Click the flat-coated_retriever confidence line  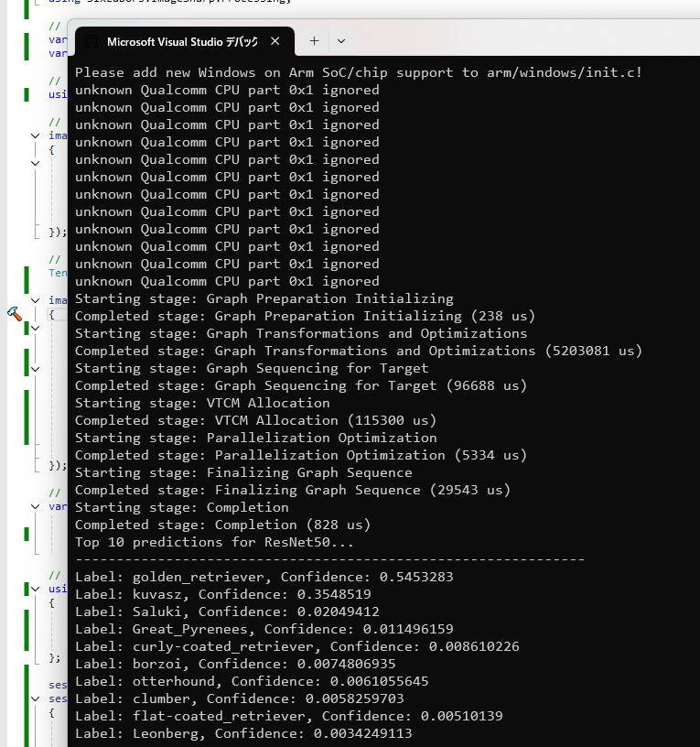pyautogui.click(x=289, y=716)
